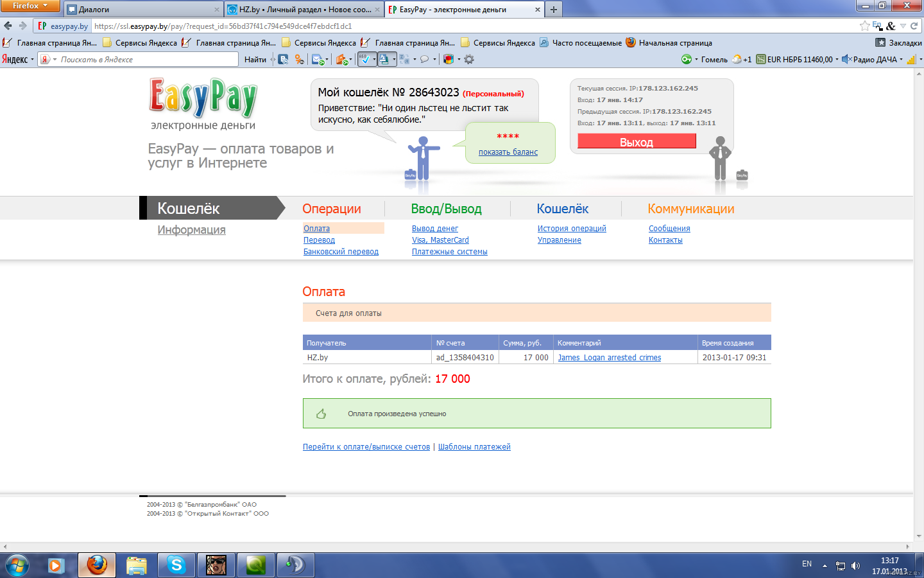Go back with the browser back arrow

tap(8, 26)
